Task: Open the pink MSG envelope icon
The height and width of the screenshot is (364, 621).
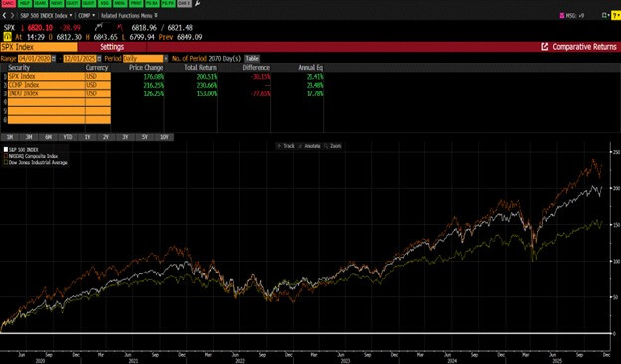Action: pyautogui.click(x=562, y=16)
